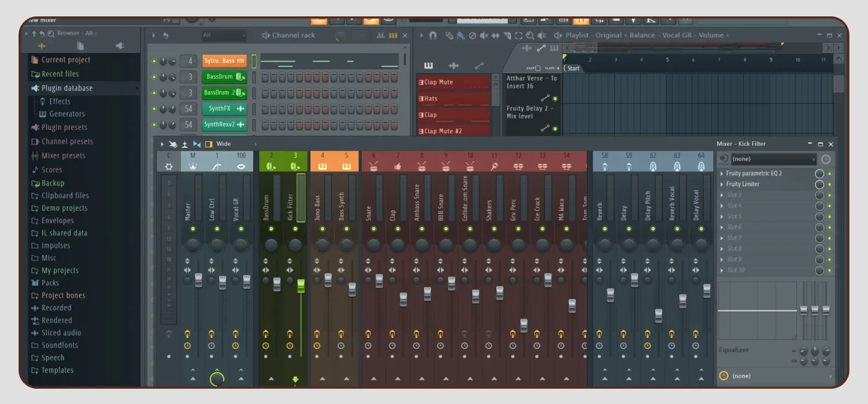Open Channel rack step sequencer view icon

(x=393, y=35)
